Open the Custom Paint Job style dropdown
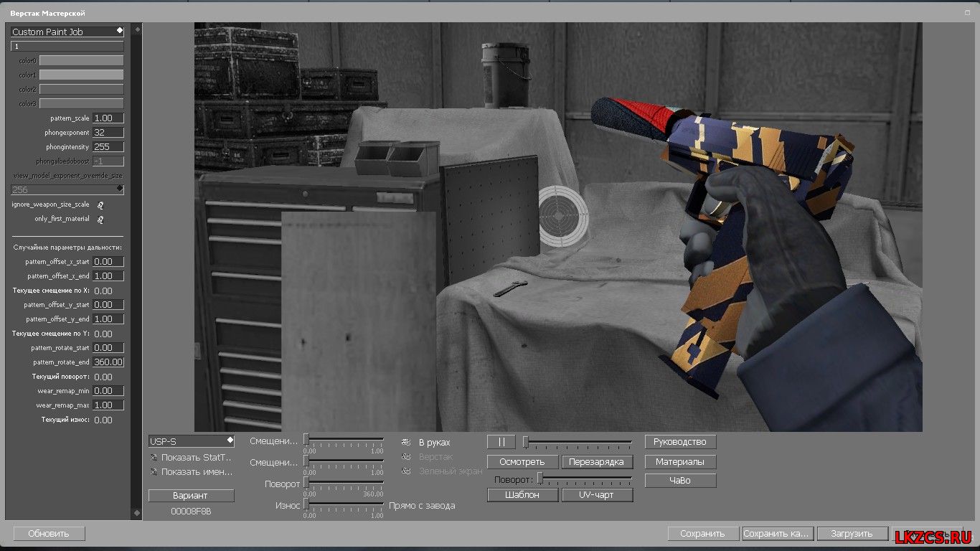This screenshot has height=551, width=980. (67, 32)
